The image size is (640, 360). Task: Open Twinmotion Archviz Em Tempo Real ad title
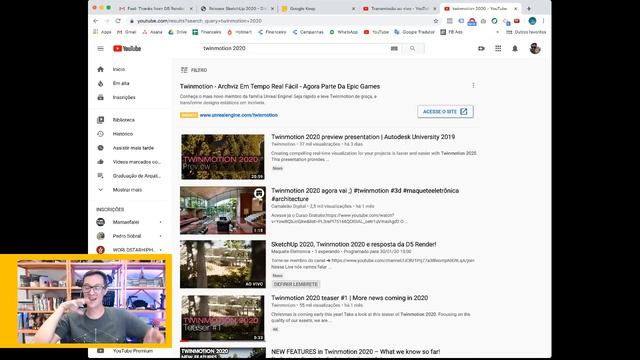[280, 87]
